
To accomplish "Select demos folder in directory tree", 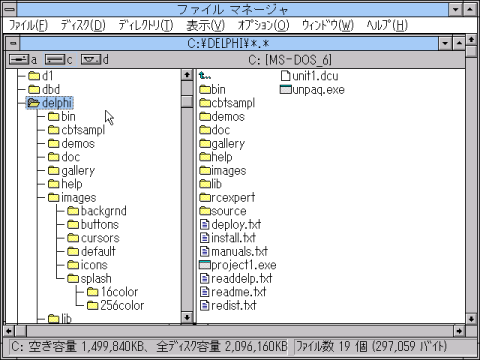I will click(71, 144).
